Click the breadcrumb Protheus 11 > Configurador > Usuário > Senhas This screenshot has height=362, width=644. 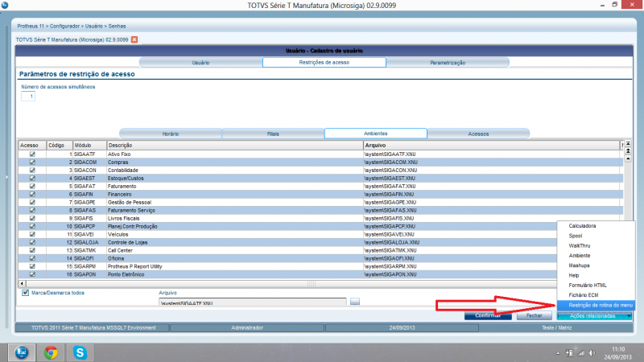(72, 26)
